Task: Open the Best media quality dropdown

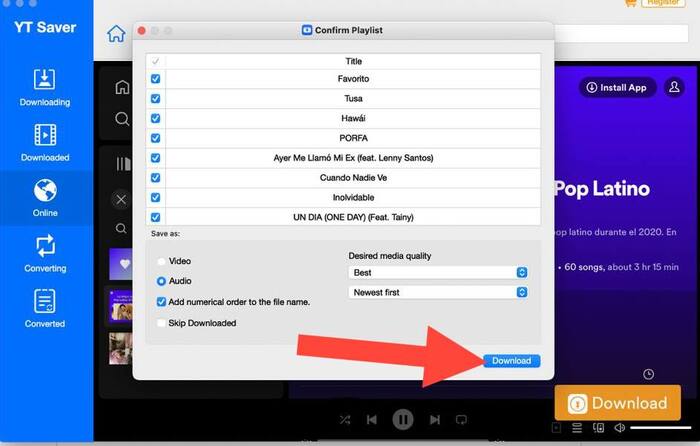Action: pyautogui.click(x=438, y=272)
